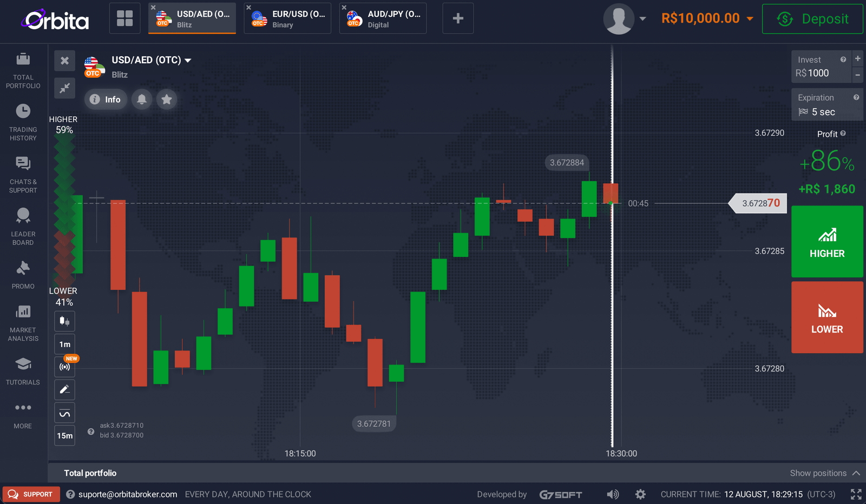Image resolution: width=866 pixels, height=504 pixels.
Task: Switch to the USD/AED Blitz tab
Action: pyautogui.click(x=192, y=18)
